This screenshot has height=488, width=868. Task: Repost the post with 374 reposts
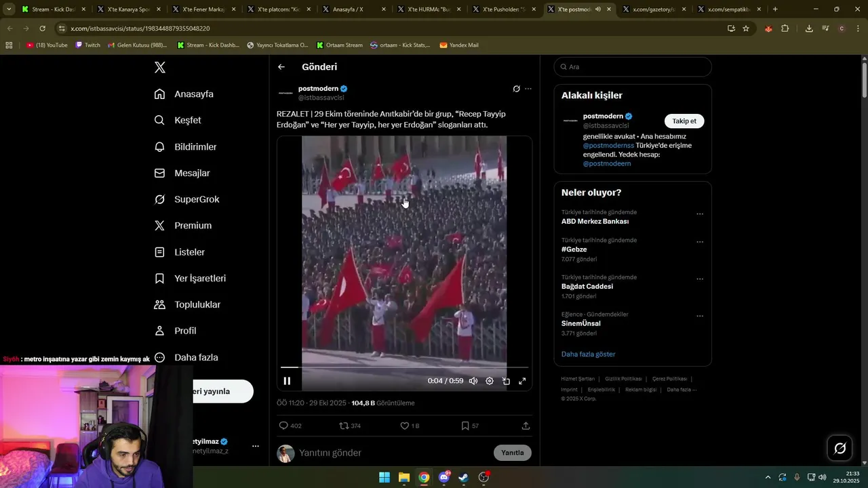click(344, 426)
